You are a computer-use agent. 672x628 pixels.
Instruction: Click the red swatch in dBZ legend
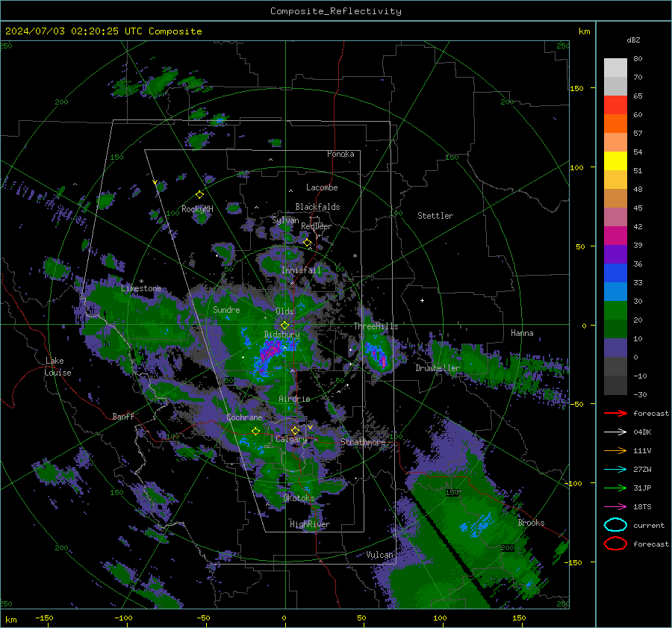tap(615, 105)
